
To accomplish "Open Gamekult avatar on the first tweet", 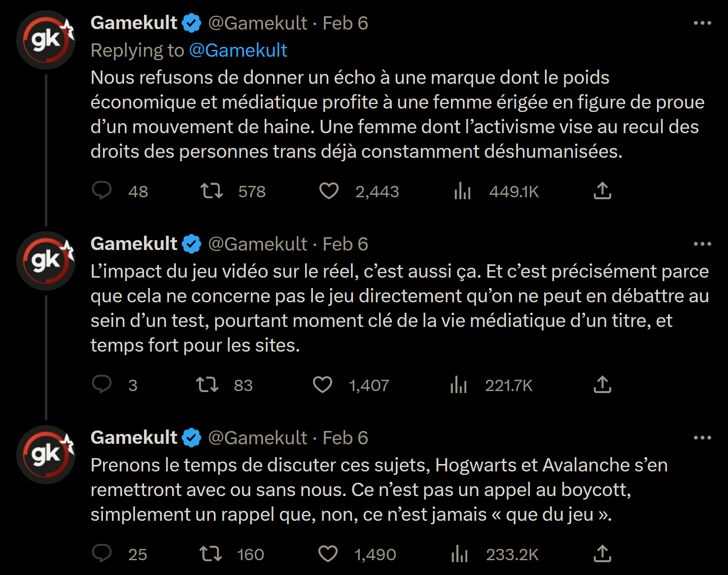I will pyautogui.click(x=45, y=40).
